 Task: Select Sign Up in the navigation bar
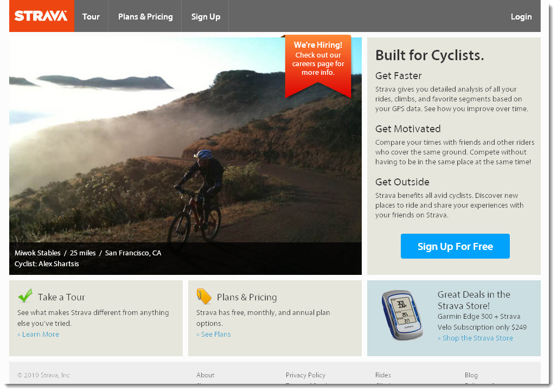point(206,17)
